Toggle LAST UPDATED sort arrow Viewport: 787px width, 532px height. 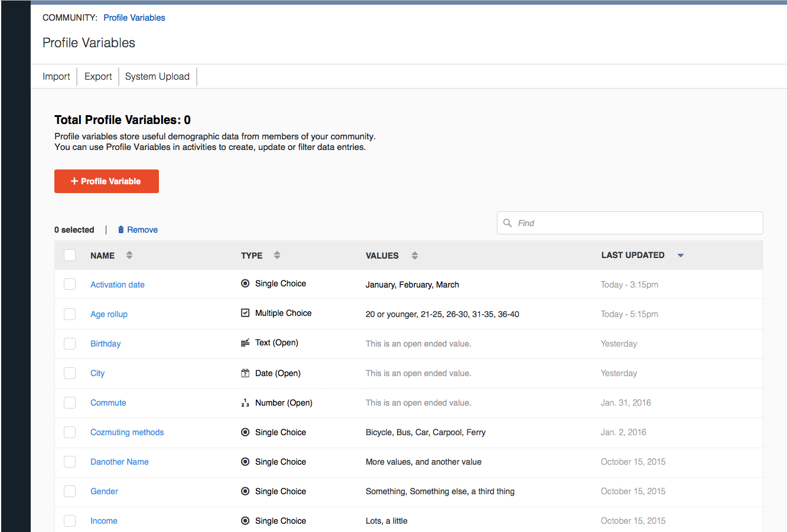pyautogui.click(x=681, y=256)
